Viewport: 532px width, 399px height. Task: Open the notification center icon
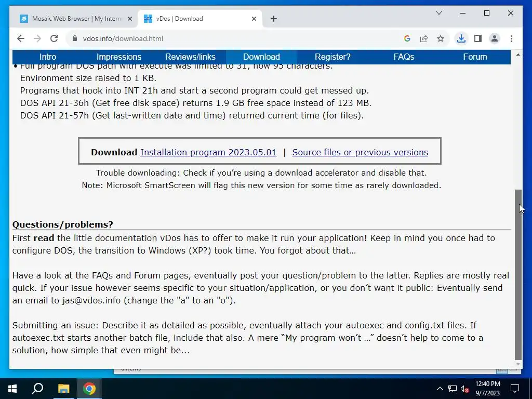[515, 389]
